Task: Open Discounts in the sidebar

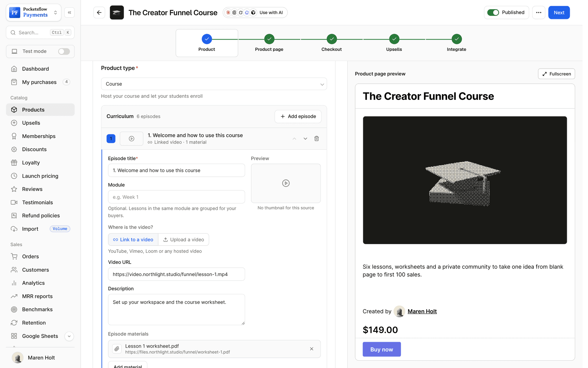Action: (40, 149)
